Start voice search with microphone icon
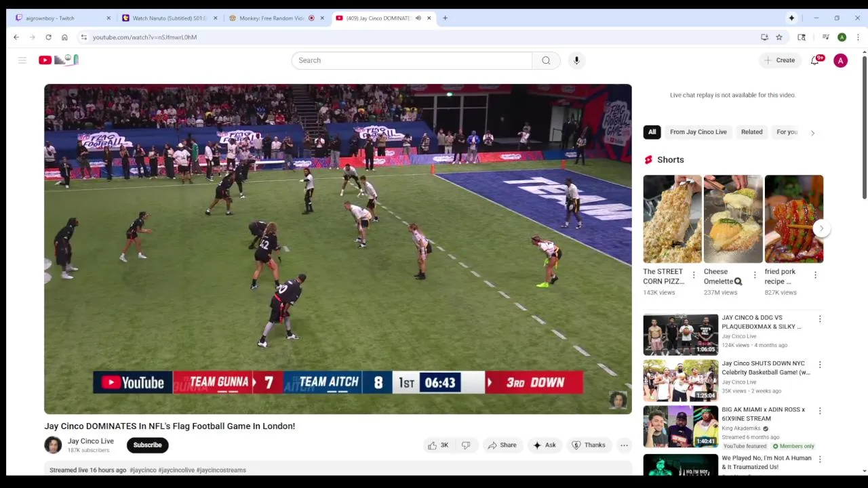The width and height of the screenshot is (868, 488). coord(576,60)
